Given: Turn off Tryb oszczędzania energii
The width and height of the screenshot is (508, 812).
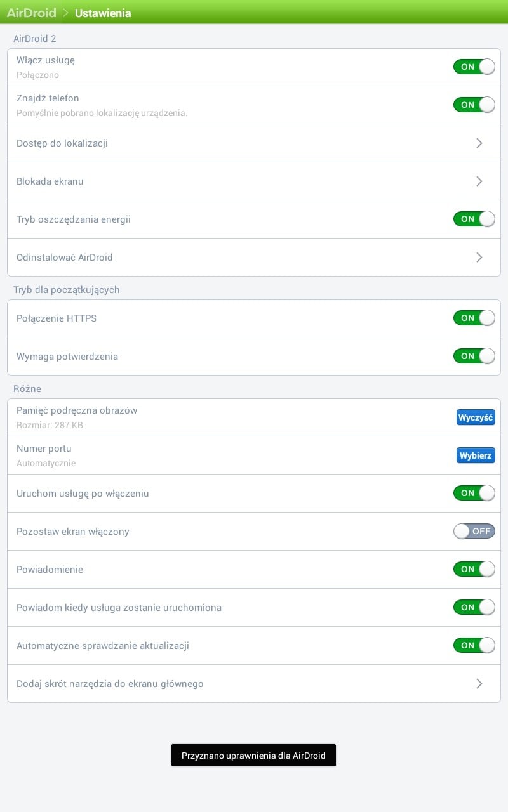Looking at the screenshot, I should coord(474,219).
